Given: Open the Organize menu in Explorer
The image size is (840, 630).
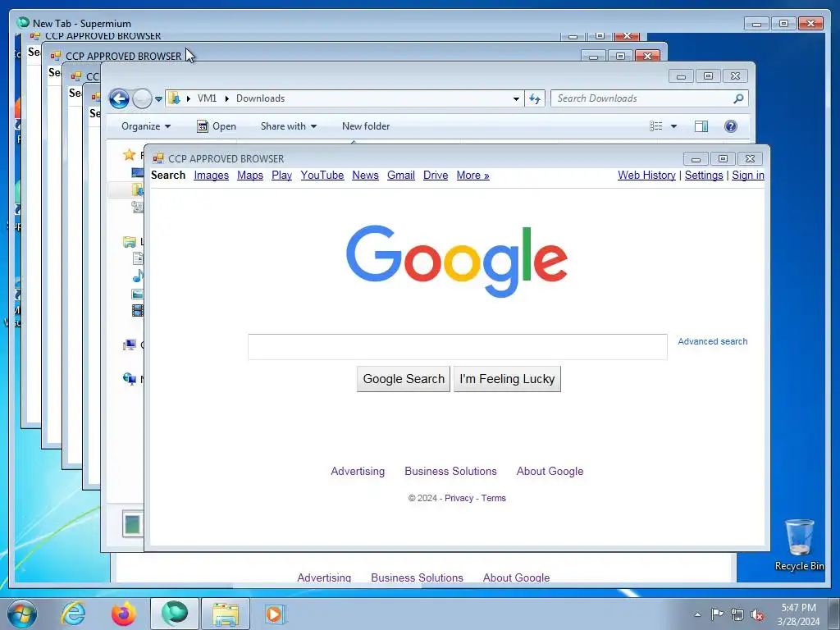Looking at the screenshot, I should (x=146, y=126).
